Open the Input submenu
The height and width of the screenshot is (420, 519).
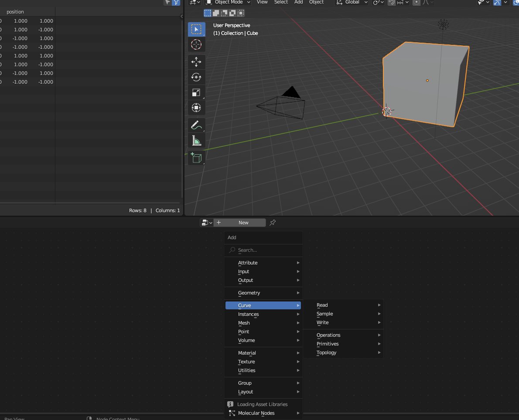pyautogui.click(x=263, y=271)
